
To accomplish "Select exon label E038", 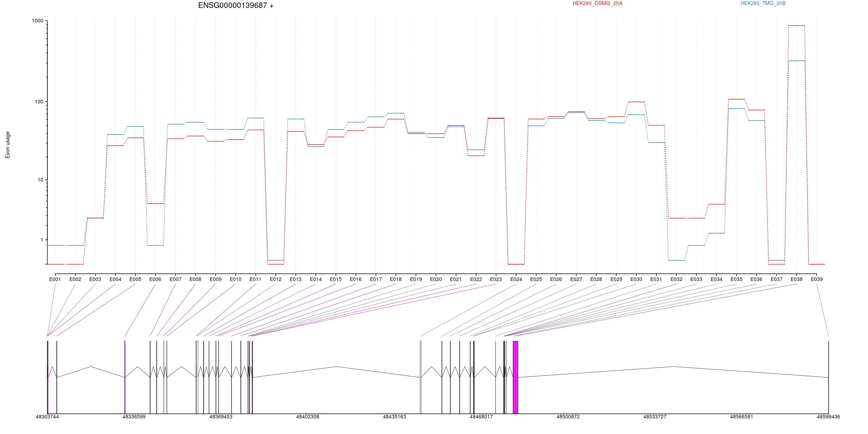I will click(796, 279).
